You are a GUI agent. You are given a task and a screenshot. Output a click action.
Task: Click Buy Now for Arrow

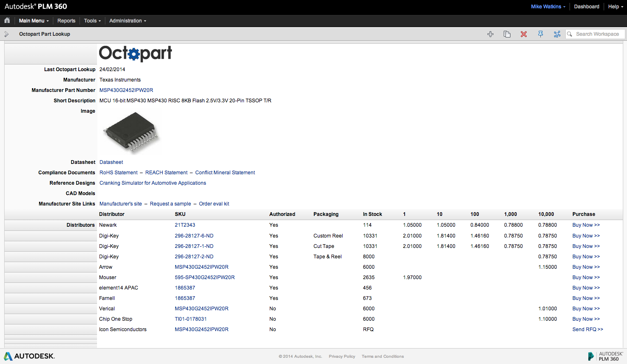(x=586, y=267)
